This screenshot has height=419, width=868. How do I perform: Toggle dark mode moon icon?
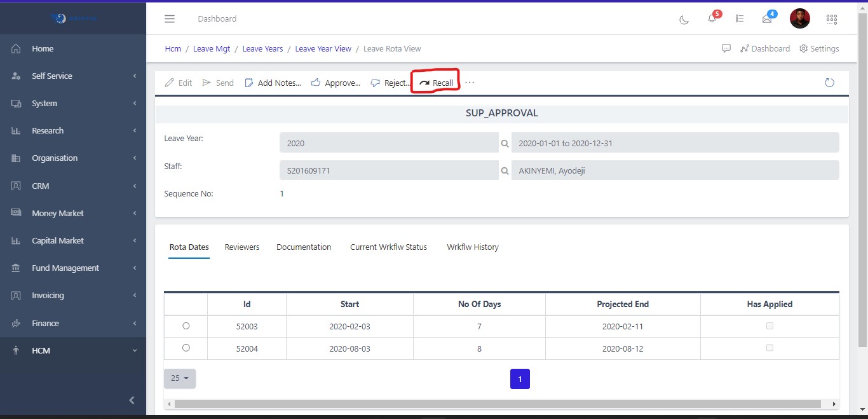click(684, 19)
